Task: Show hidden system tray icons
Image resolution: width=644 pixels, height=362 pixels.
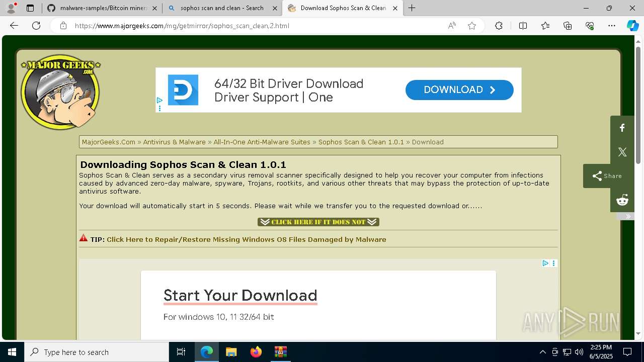Action: [x=542, y=352]
